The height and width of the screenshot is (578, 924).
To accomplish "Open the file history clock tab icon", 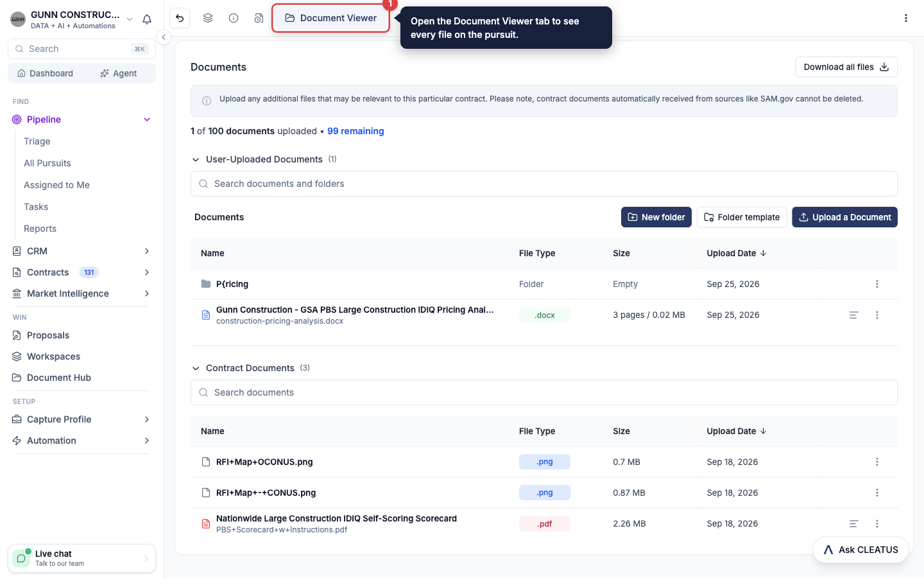I will pyautogui.click(x=259, y=18).
